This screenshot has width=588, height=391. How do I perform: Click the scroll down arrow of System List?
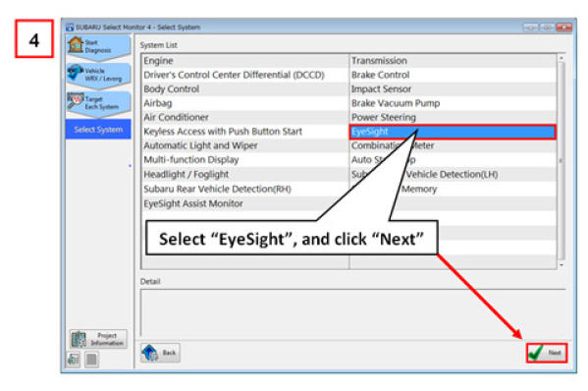[561, 265]
